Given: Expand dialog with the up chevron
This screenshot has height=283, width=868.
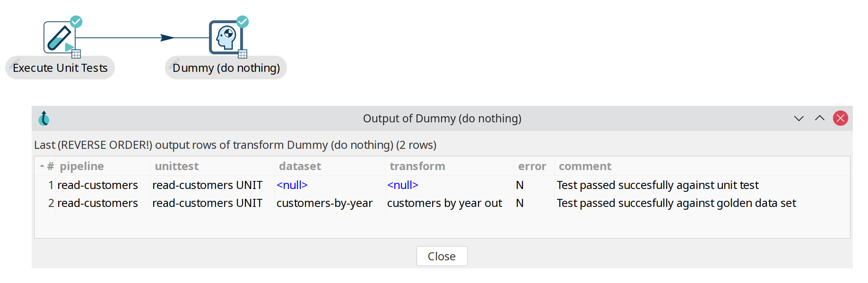Looking at the screenshot, I should point(819,118).
